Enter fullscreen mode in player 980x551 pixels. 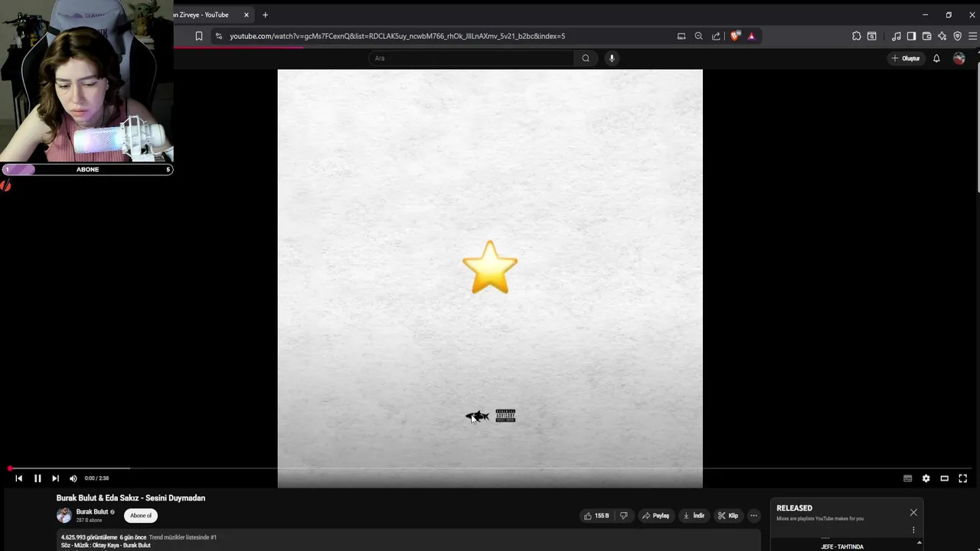(x=962, y=478)
